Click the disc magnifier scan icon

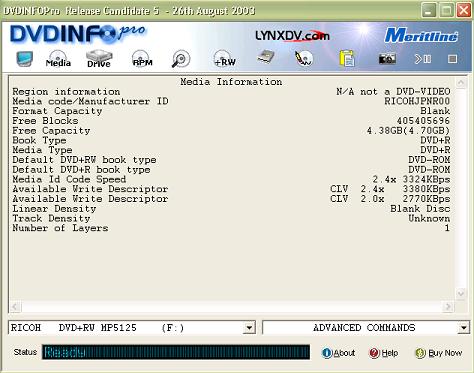tap(181, 59)
